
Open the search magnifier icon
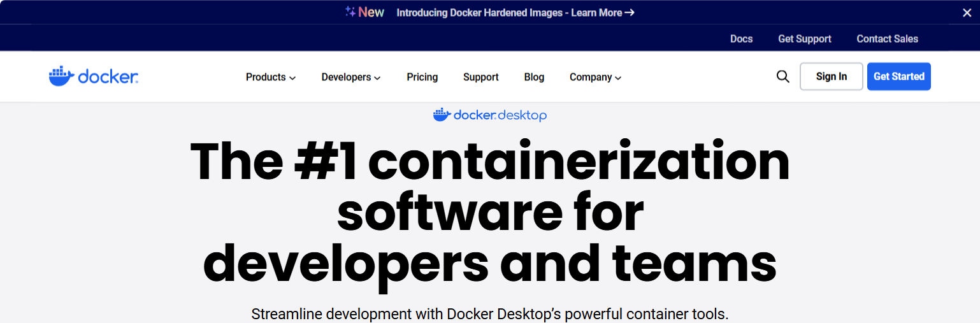(x=783, y=77)
